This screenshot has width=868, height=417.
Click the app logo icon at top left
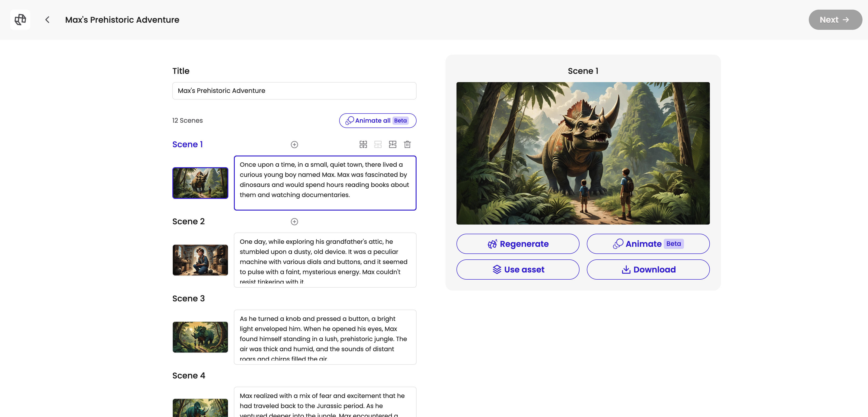[x=20, y=19]
